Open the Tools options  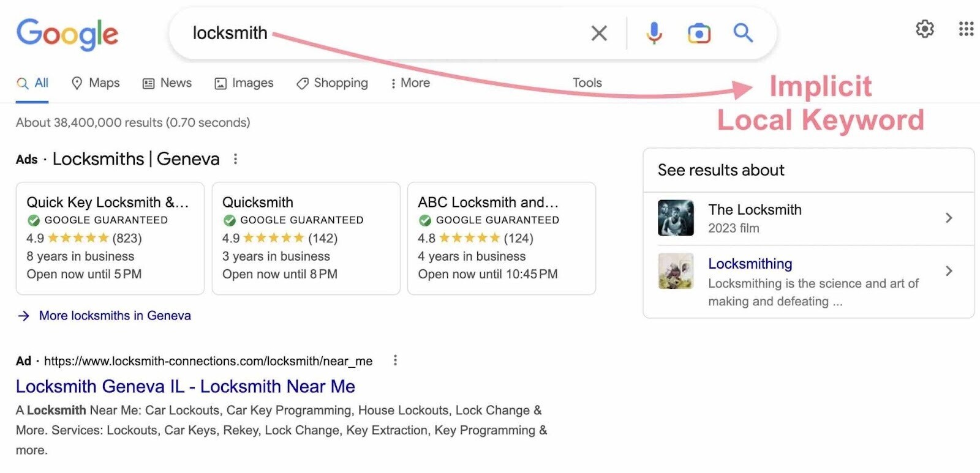click(x=587, y=83)
